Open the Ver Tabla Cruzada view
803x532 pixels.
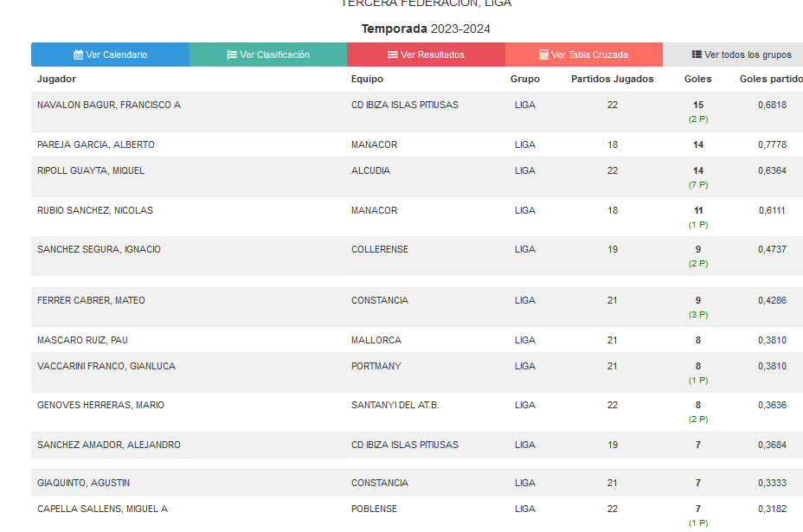tap(583, 54)
